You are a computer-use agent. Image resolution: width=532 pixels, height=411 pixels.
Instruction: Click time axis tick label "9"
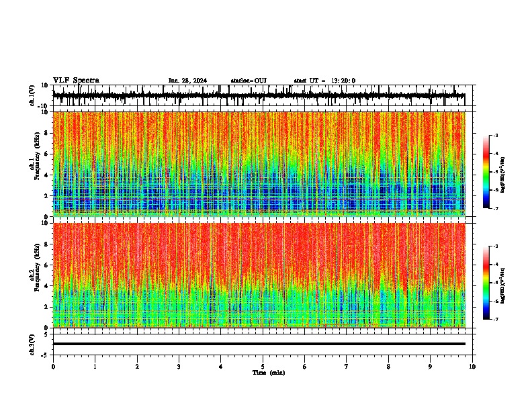point(430,367)
